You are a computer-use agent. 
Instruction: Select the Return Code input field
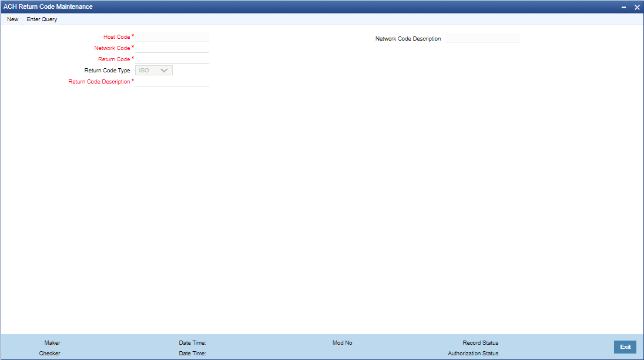coord(172,59)
